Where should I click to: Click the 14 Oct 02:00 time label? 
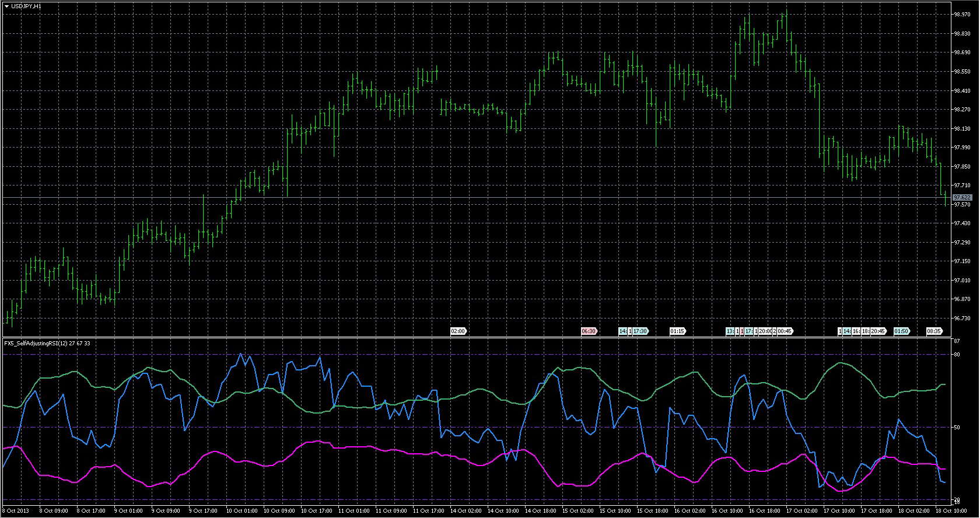[466, 511]
